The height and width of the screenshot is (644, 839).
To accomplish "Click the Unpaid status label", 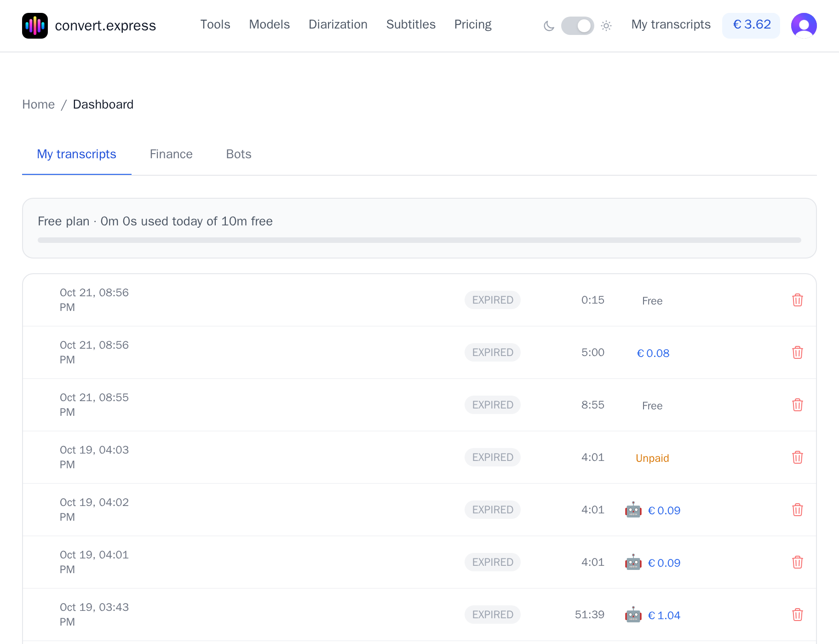I will 652,458.
